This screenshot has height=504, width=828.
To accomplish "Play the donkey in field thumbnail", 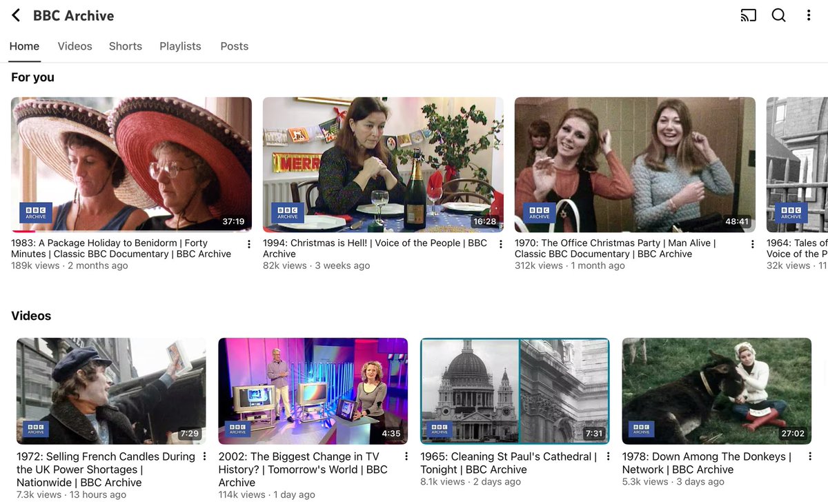I will [x=716, y=391].
